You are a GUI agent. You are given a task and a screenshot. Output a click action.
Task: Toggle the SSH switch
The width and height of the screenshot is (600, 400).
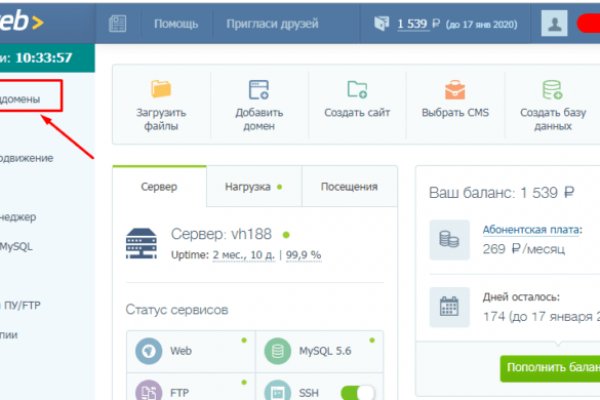pyautogui.click(x=358, y=392)
